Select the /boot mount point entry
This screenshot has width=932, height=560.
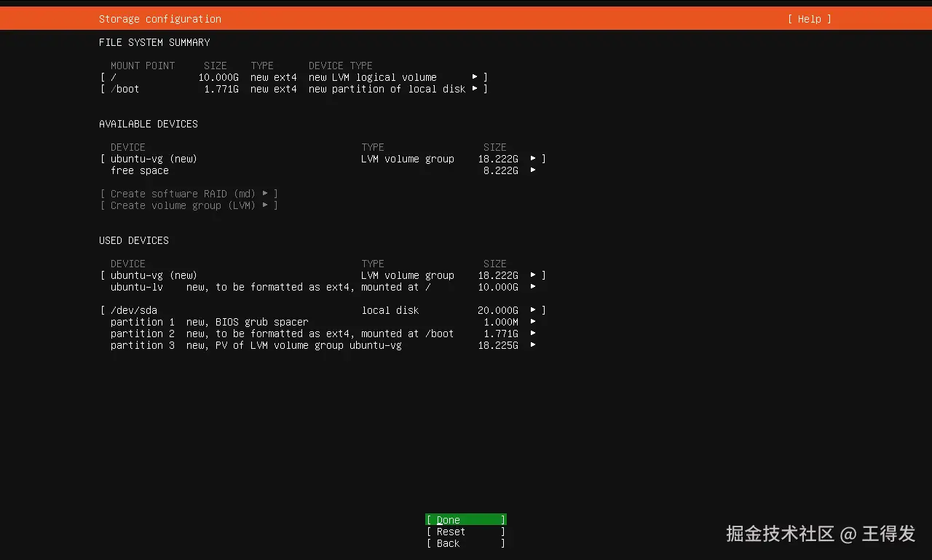[x=294, y=89]
